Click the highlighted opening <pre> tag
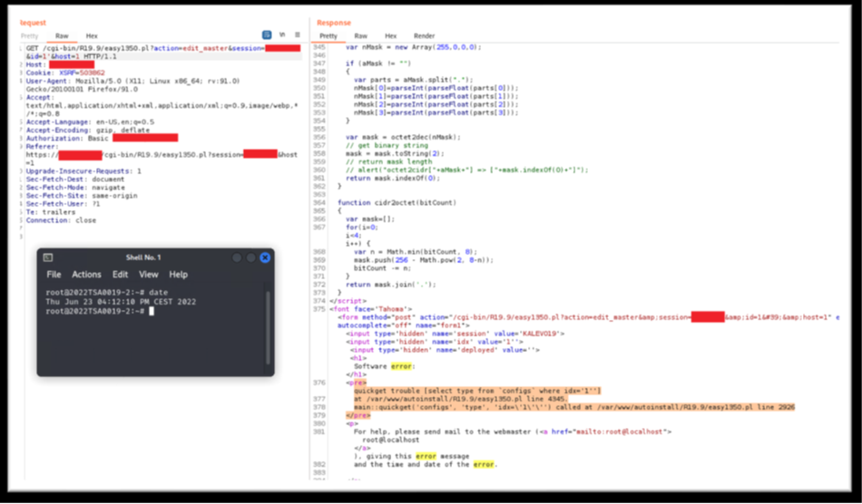The width and height of the screenshot is (862, 504). 357,383
